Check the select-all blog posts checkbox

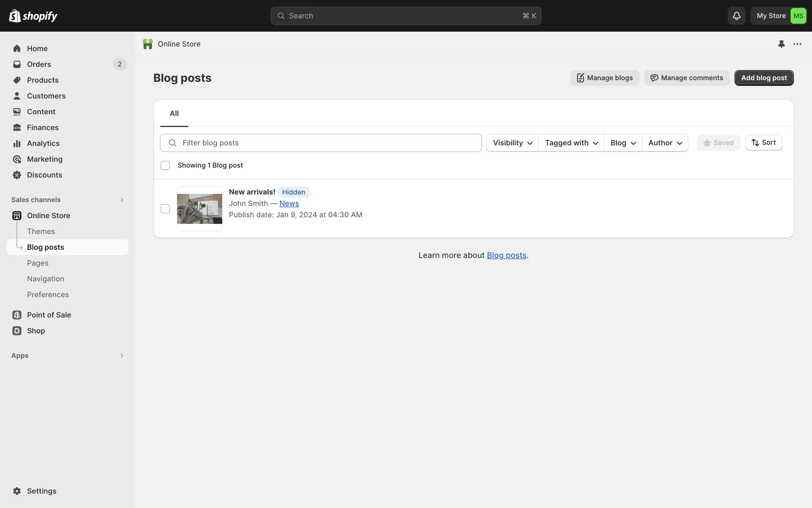[x=165, y=166]
